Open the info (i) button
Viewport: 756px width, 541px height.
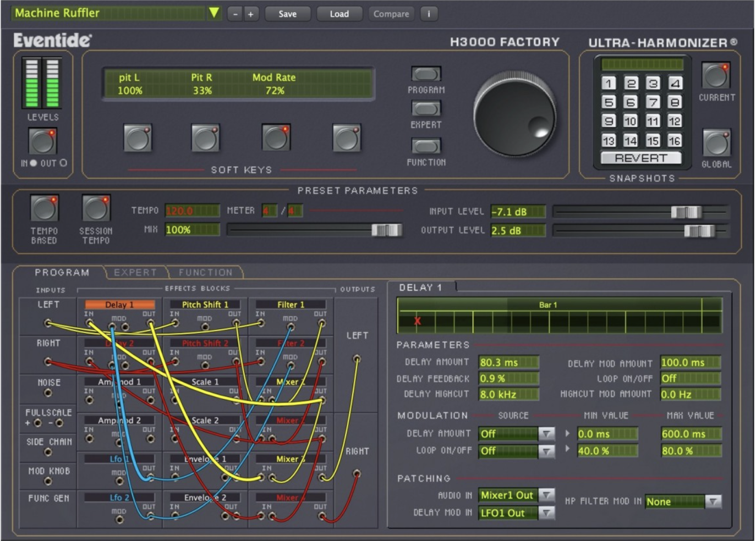tap(429, 14)
